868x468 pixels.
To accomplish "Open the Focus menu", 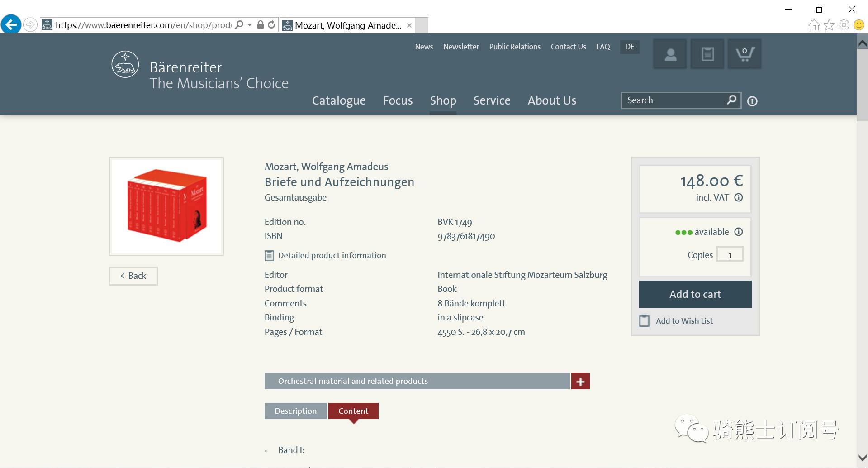I will click(398, 100).
